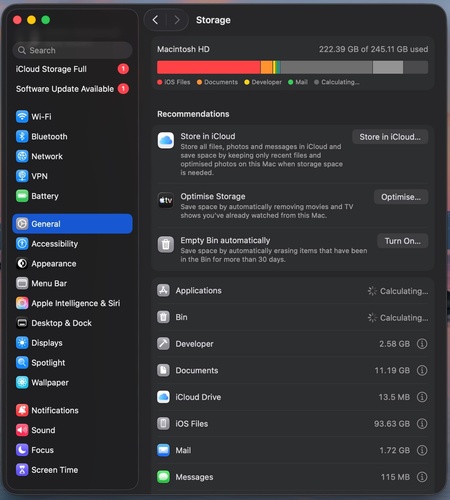Select the Desktop & Dock icon
Image resolution: width=450 pixels, height=500 pixels.
click(x=22, y=323)
